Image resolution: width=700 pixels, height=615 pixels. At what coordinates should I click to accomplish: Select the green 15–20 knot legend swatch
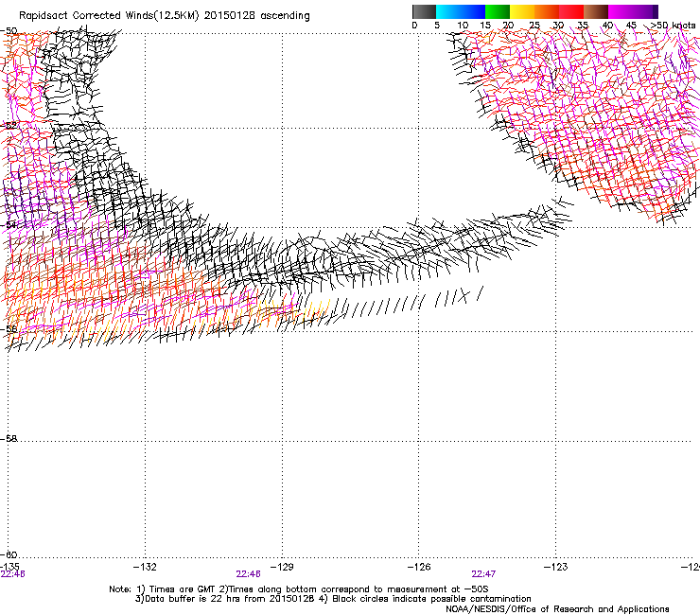498,11
